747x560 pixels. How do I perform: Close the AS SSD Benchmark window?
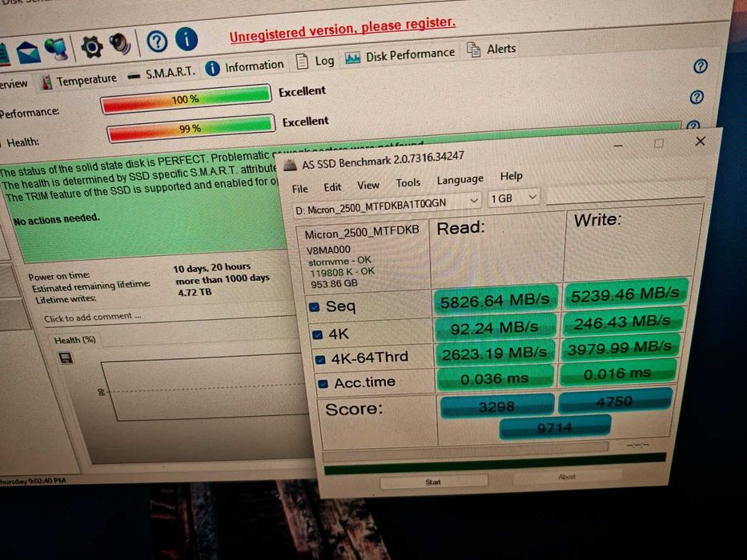(700, 141)
